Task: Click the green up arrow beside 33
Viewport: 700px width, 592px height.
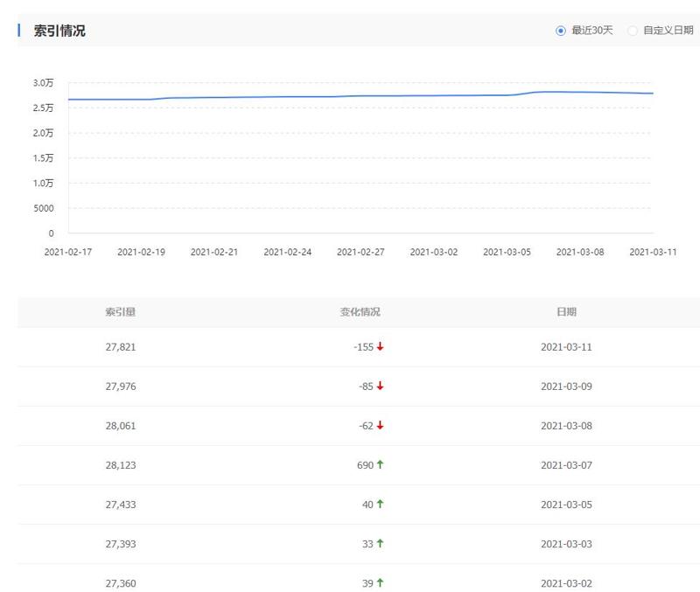Action: pyautogui.click(x=381, y=544)
